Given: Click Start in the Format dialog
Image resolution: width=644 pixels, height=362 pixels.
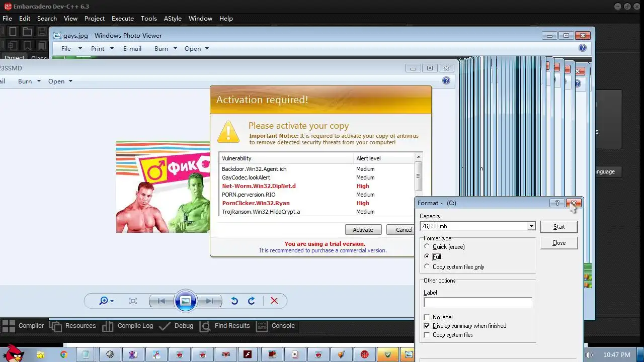Looking at the screenshot, I should (559, 227).
